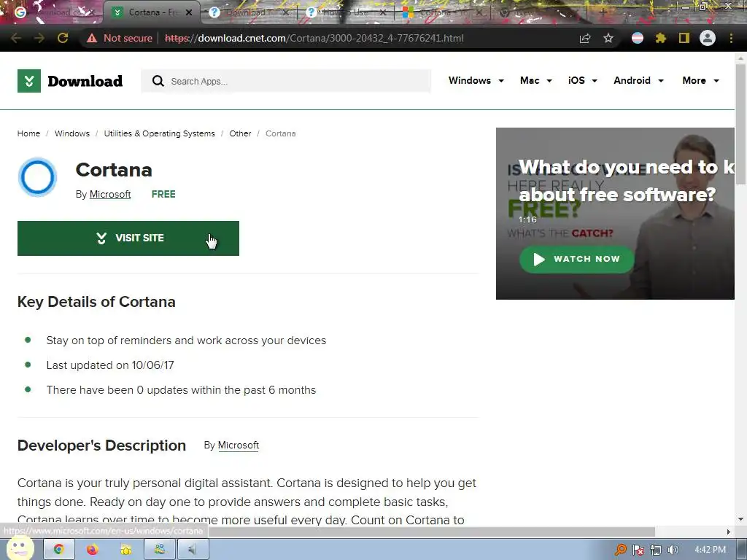Click the browser forward arrow
This screenshot has height=560, width=747.
pyautogui.click(x=39, y=38)
